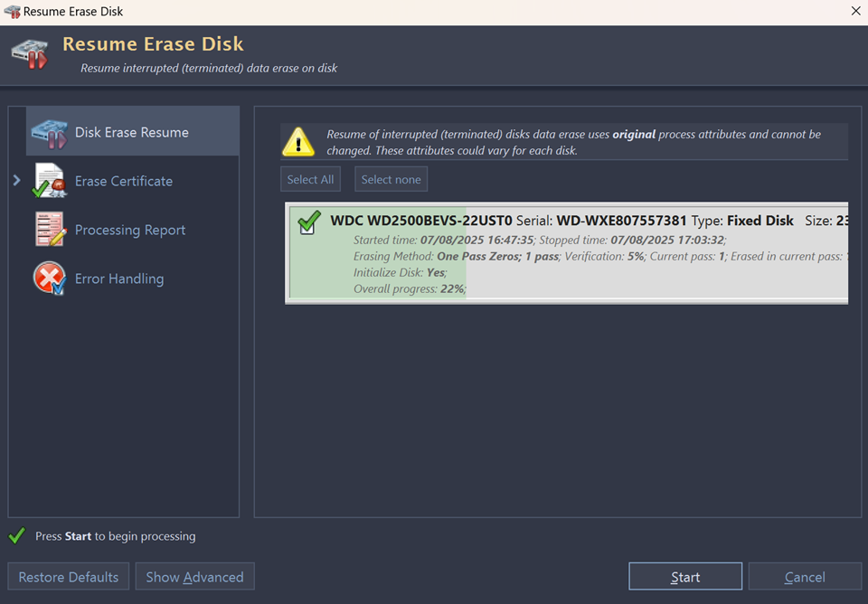Click the Show Advanced button
The width and height of the screenshot is (868, 604).
[x=194, y=577]
